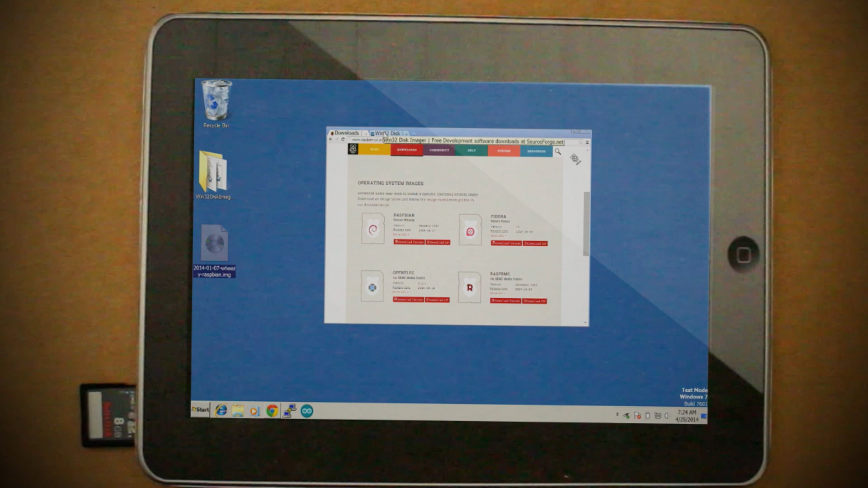This screenshot has width=868, height=488.
Task: Open the Chrome menu hamburger icon
Action: [x=587, y=142]
